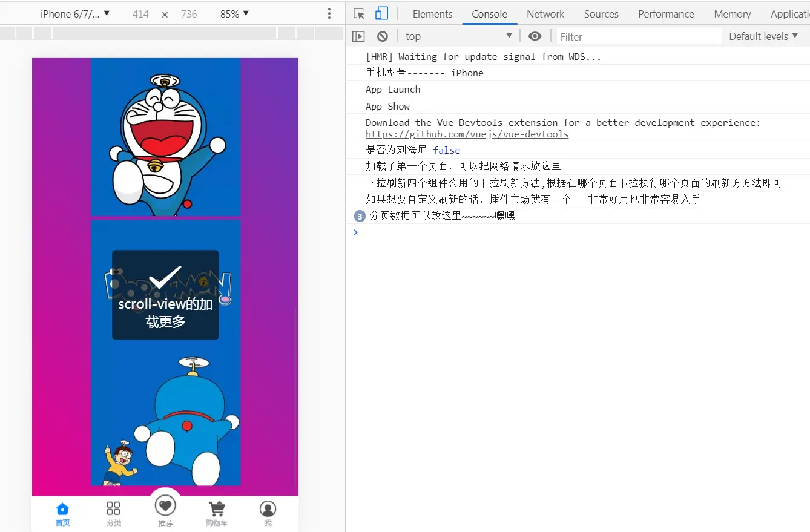This screenshot has height=532, width=810.
Task: Open the iPhone 6/7 device dropdown
Action: 75,13
